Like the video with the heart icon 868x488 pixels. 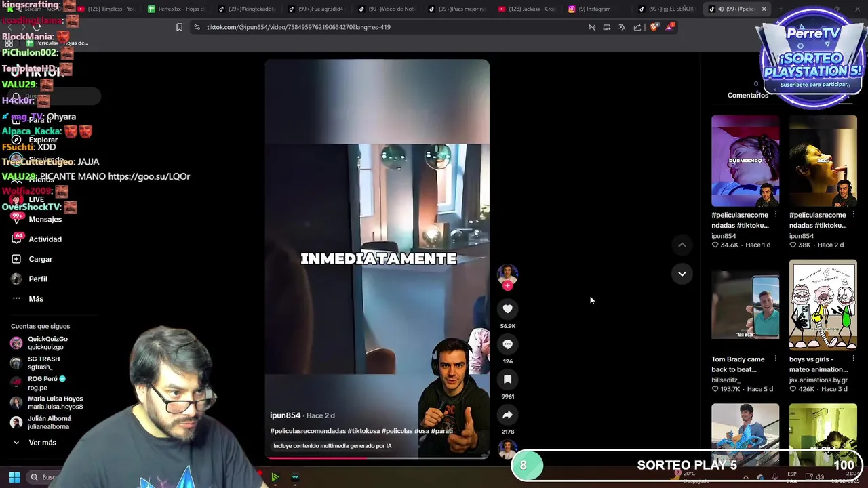click(507, 309)
